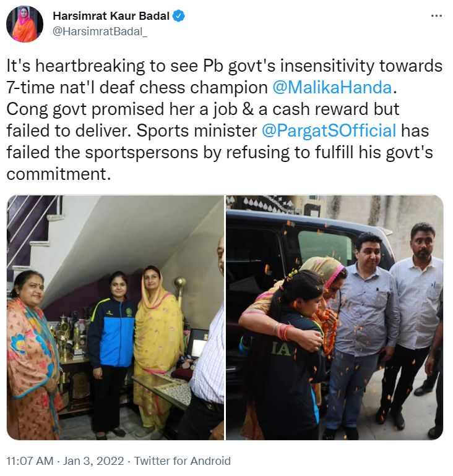Open the @HarsimratBadal_ handle link
This screenshot has height=476, width=453.
pyautogui.click(x=100, y=32)
